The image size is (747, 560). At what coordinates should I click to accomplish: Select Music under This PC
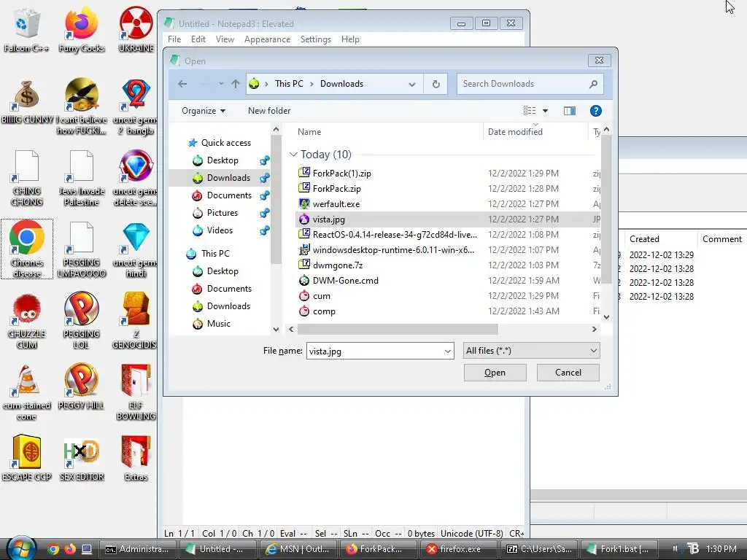pos(218,324)
